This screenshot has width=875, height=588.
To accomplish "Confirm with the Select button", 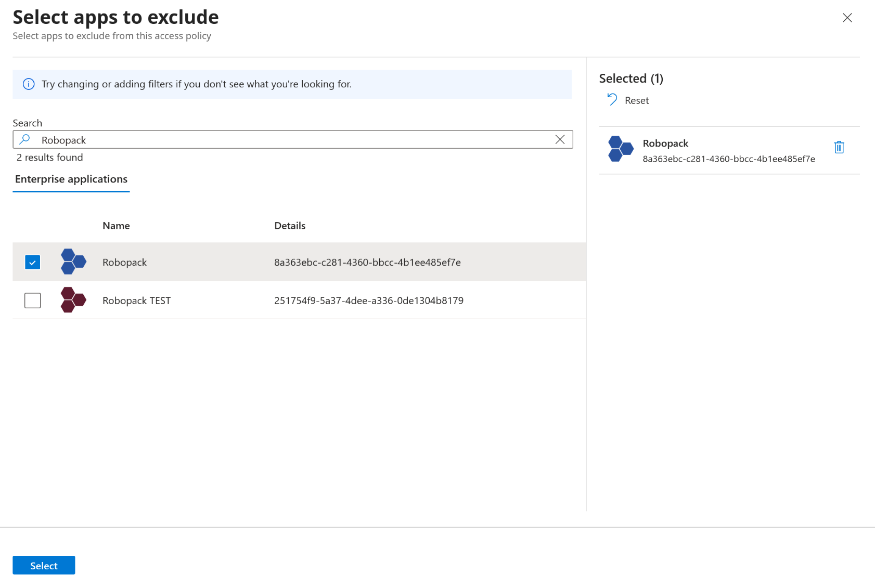I will 44,565.
